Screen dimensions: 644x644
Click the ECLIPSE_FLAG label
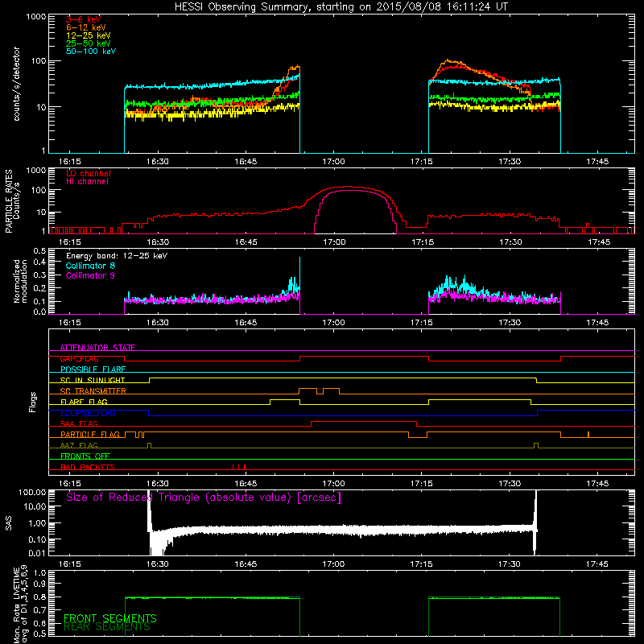[x=88, y=413]
